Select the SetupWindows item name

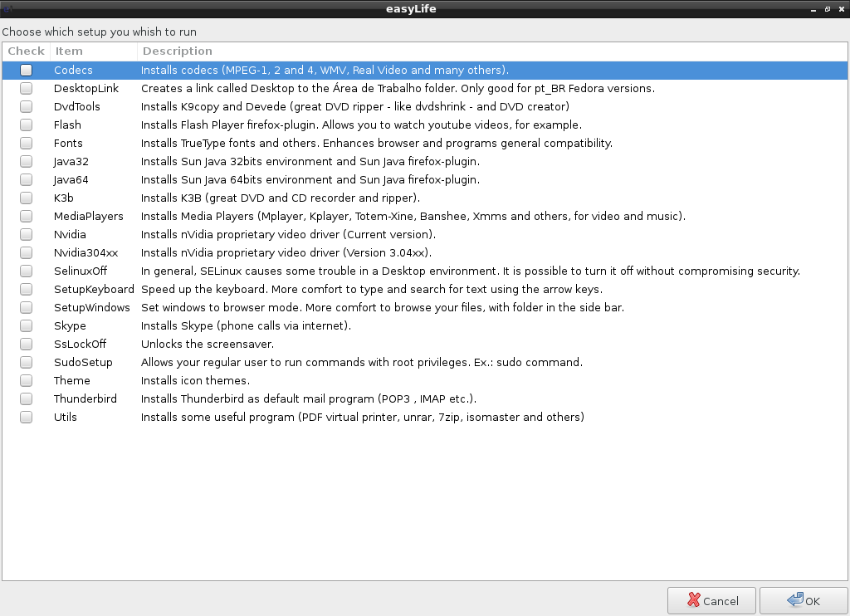(x=91, y=307)
